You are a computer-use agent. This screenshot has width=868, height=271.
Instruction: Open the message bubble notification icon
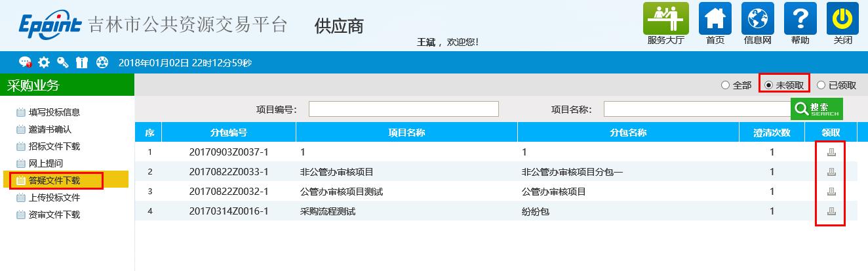[25, 62]
